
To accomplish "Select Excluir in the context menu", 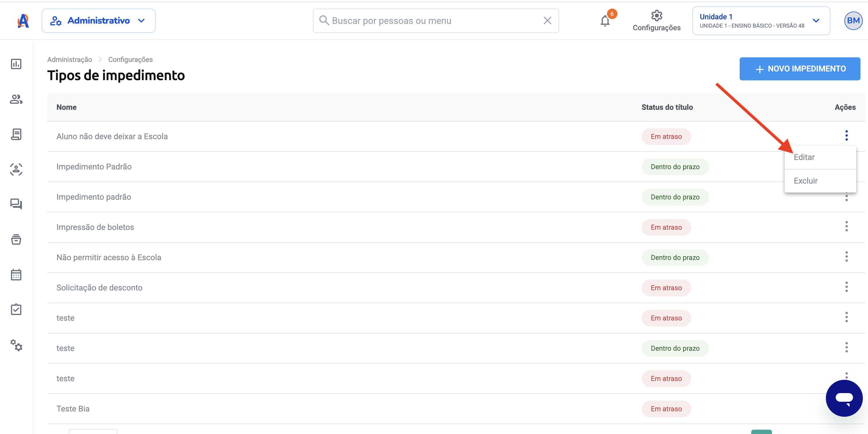I will click(820, 181).
